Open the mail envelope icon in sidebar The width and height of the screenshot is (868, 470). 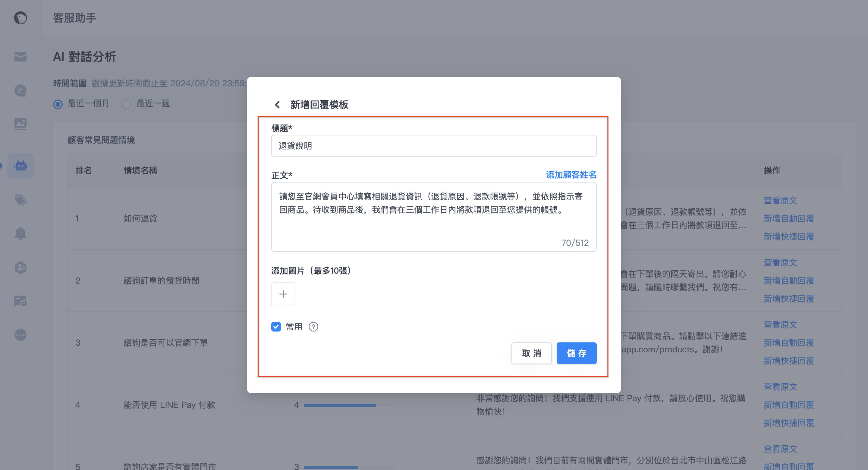click(20, 57)
